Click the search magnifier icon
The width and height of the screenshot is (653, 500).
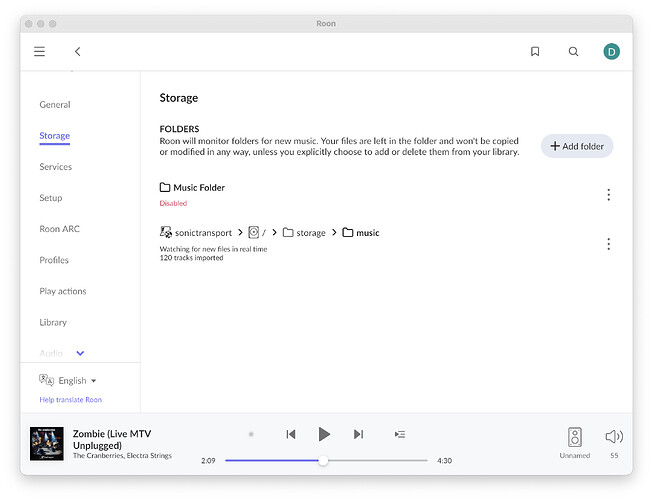point(573,52)
